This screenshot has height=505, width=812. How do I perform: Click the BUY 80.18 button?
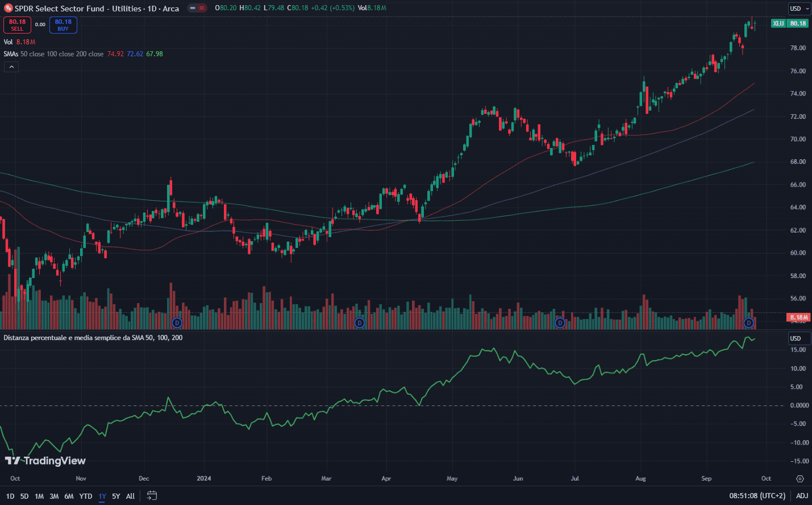coord(63,25)
